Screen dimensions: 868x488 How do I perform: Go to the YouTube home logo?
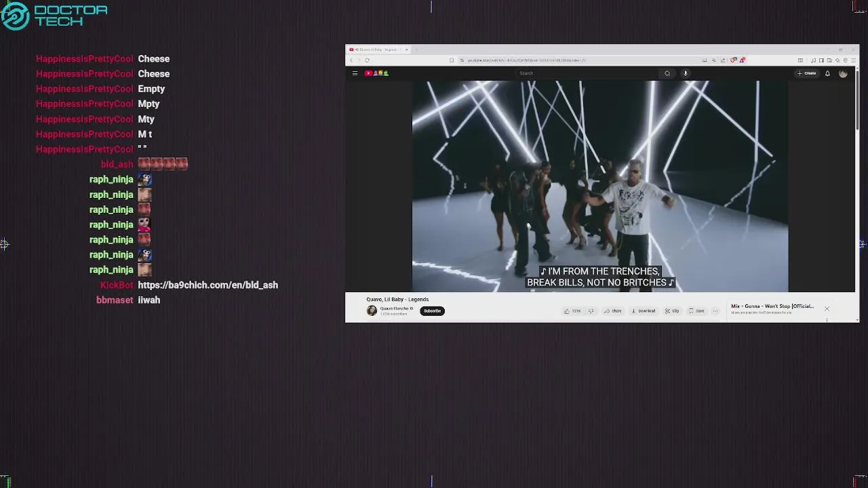(377, 73)
